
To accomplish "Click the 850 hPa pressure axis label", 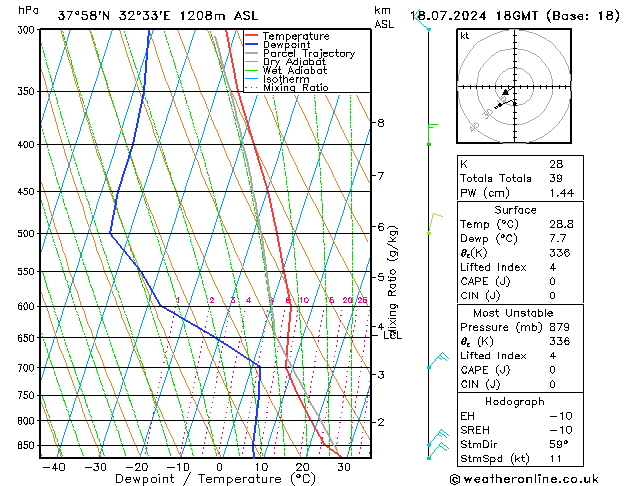I will click(28, 446).
